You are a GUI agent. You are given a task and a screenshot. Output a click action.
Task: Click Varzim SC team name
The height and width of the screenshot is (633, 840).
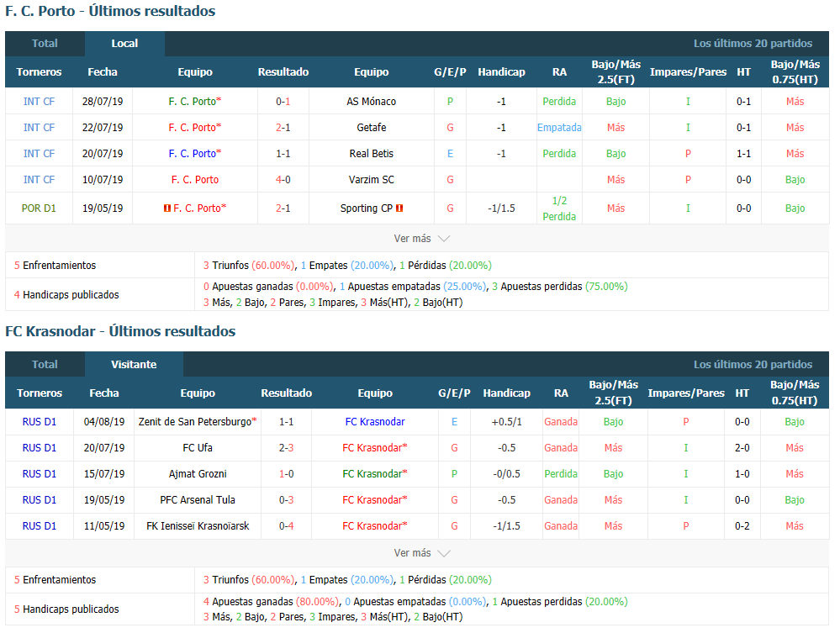(x=372, y=180)
